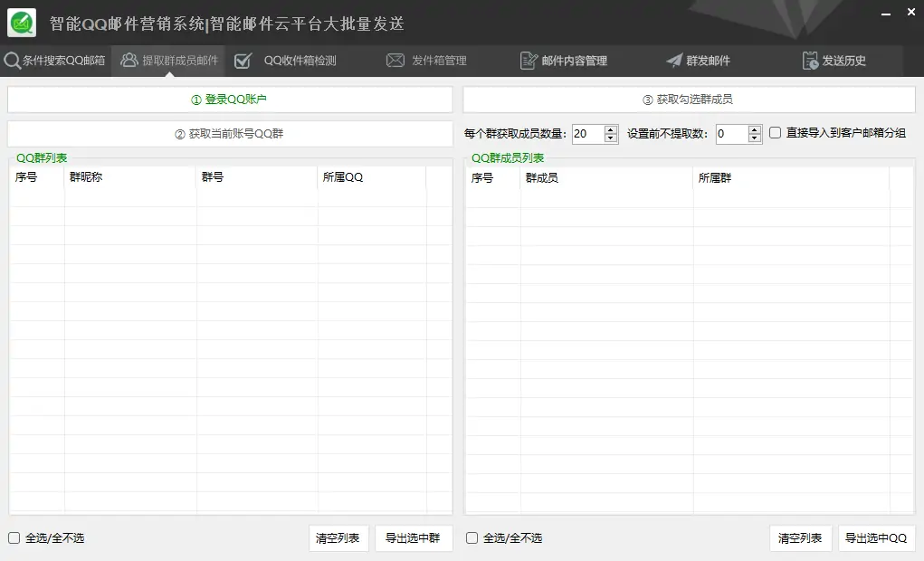The height and width of the screenshot is (561, 924).
Task: Click the paper plane icon for 群发邮件
Action: (x=674, y=60)
